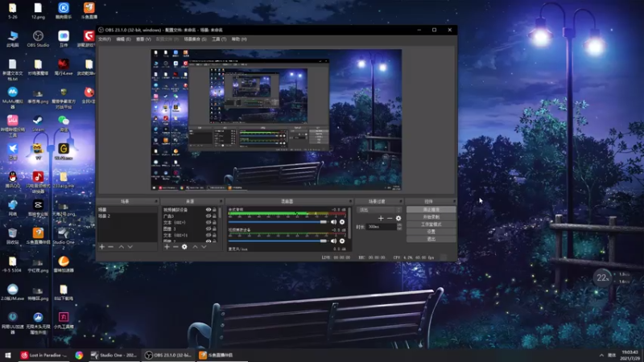Open OBS Studio desktop shortcut
The height and width of the screenshot is (362, 644).
click(x=38, y=39)
